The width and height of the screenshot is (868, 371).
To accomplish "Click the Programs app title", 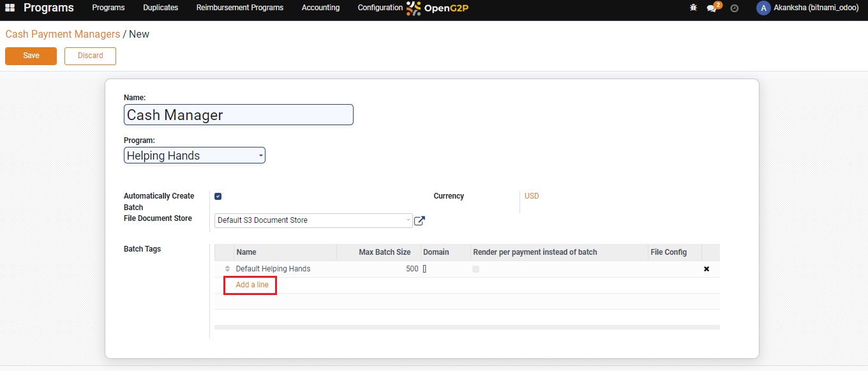I will [x=49, y=8].
